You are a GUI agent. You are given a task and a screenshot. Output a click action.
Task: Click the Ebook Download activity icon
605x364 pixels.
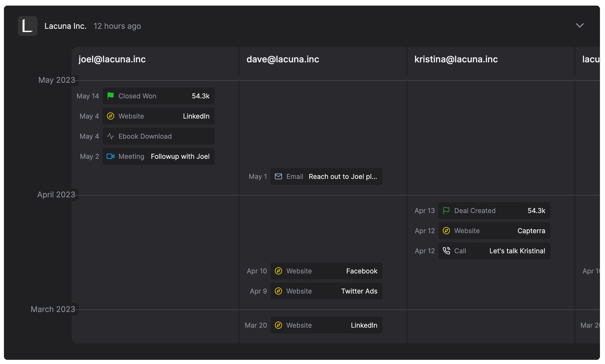pos(111,136)
